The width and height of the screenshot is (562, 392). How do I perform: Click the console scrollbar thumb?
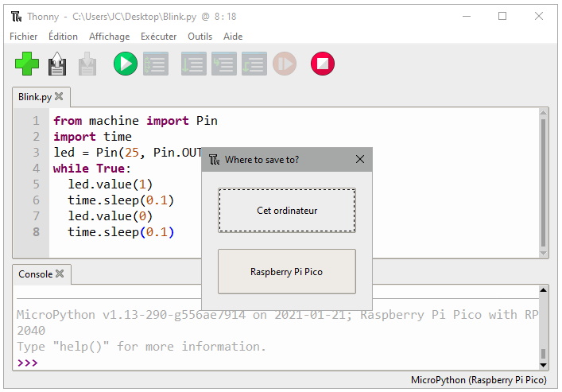pyautogui.click(x=544, y=354)
